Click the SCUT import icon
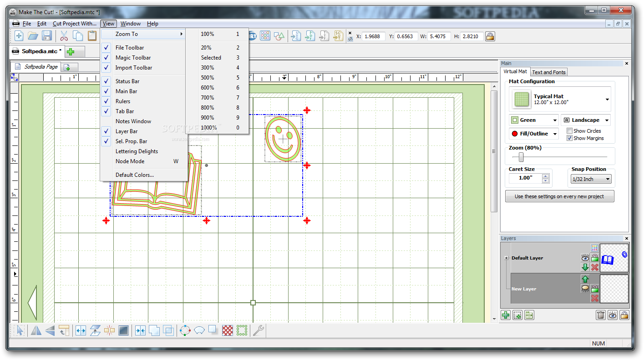644x360 pixels. [338, 36]
